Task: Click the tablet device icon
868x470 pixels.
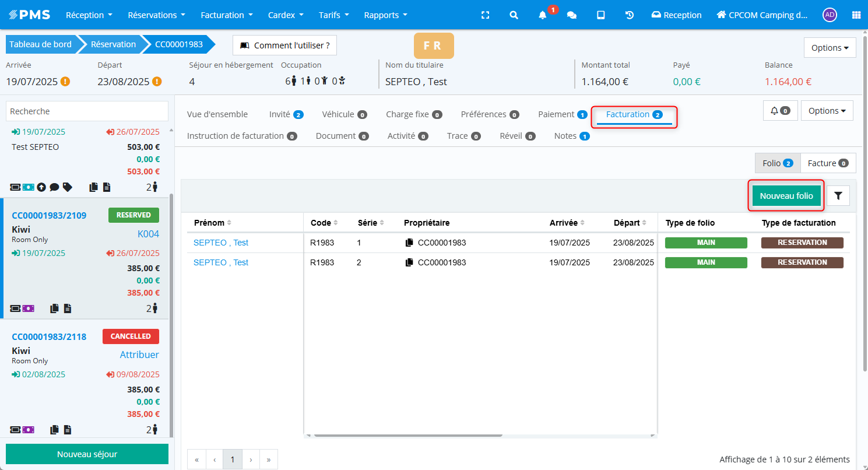Action: [600, 15]
